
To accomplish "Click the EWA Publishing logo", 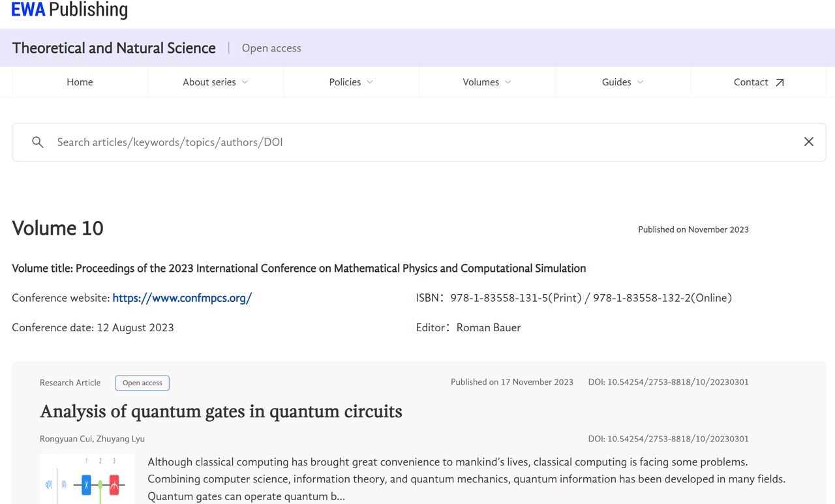I will coord(70,10).
